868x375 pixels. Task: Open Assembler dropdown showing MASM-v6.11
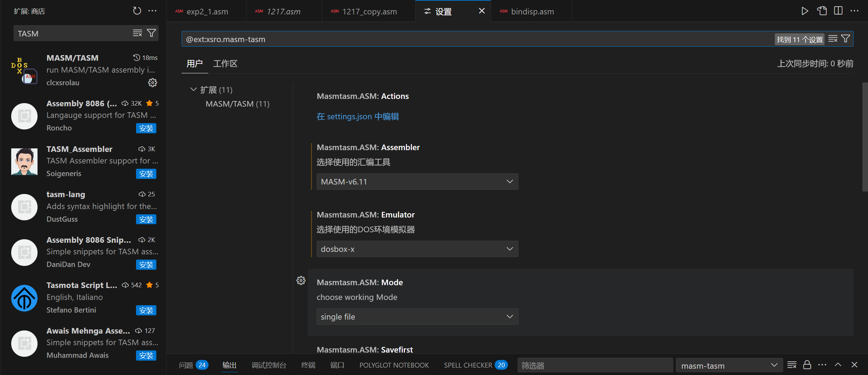417,182
